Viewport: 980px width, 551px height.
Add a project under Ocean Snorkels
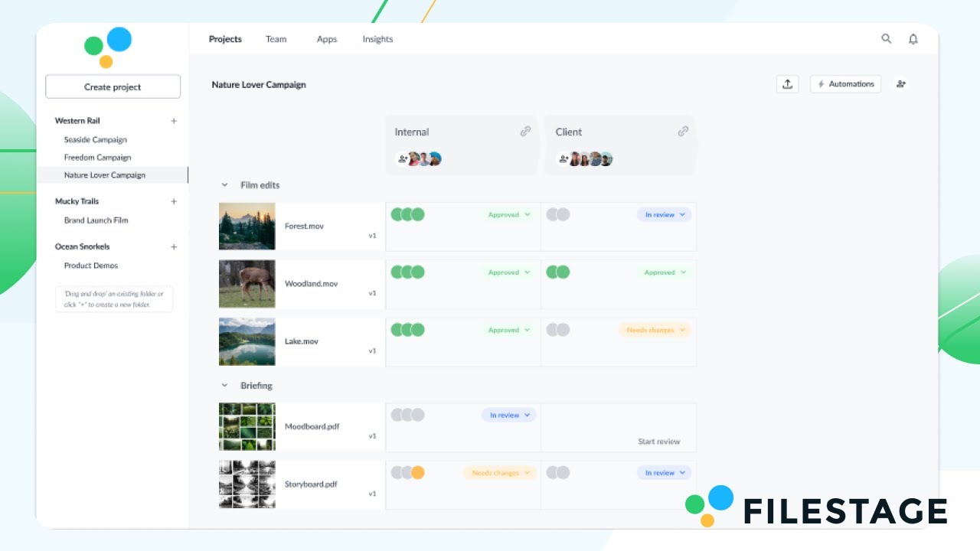pos(174,247)
